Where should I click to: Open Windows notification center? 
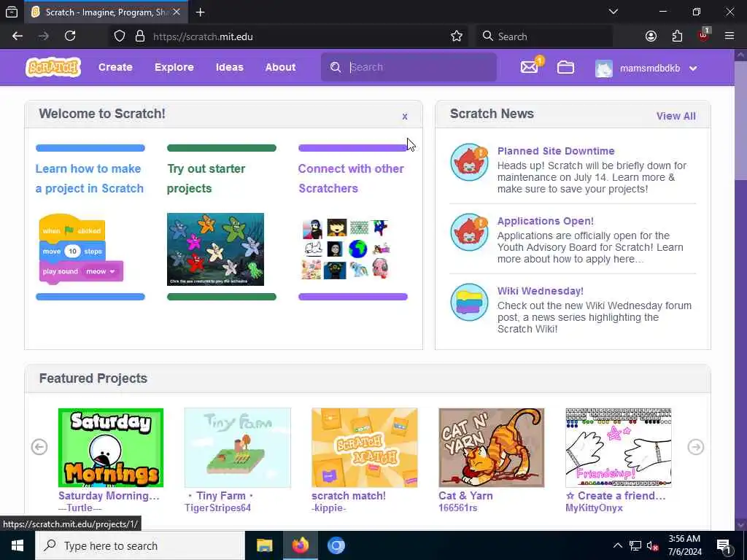coord(724,545)
